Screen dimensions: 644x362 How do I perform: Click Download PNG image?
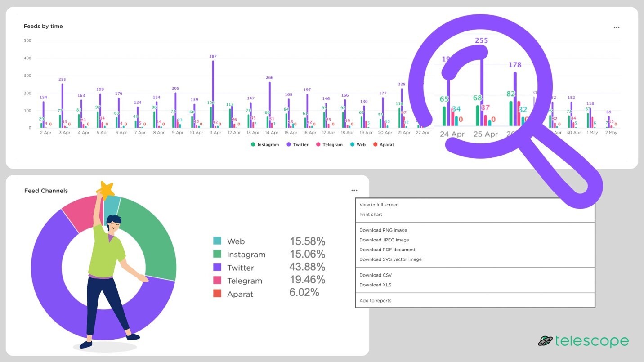point(383,230)
